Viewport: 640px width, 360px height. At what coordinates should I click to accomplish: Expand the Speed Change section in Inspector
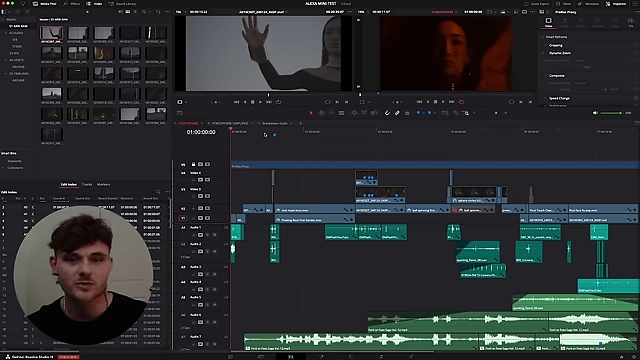click(x=559, y=98)
